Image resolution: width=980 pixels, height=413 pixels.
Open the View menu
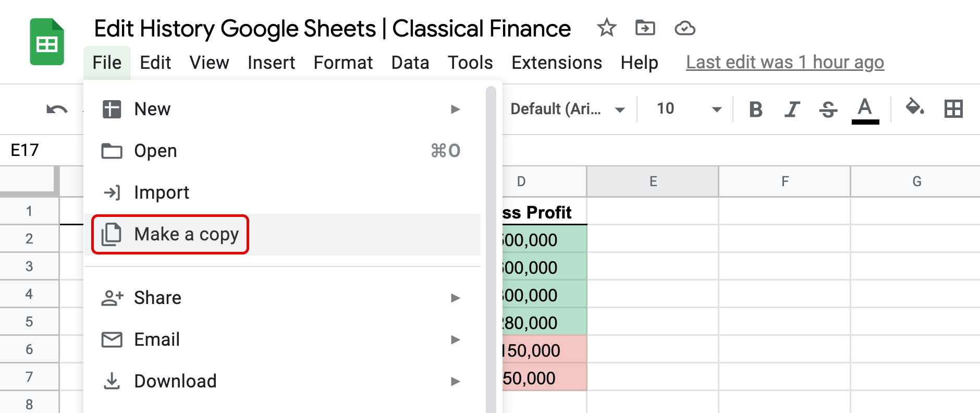point(209,63)
